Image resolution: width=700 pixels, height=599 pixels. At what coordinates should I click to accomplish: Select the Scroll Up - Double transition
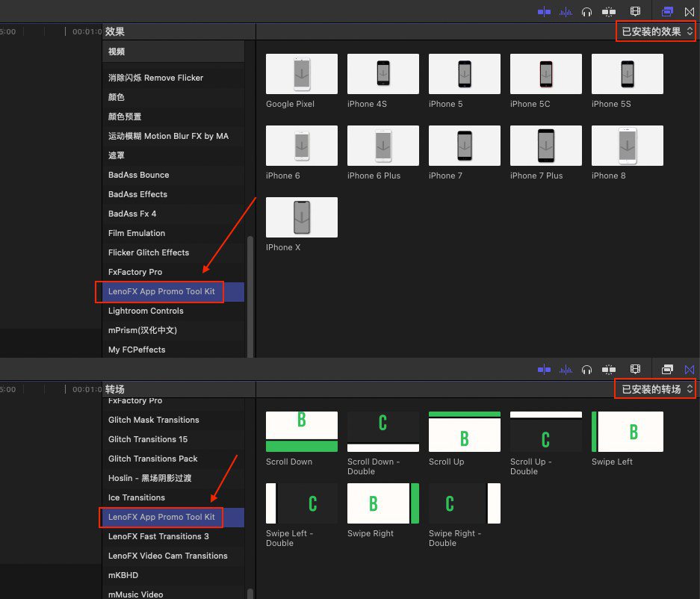(x=546, y=432)
